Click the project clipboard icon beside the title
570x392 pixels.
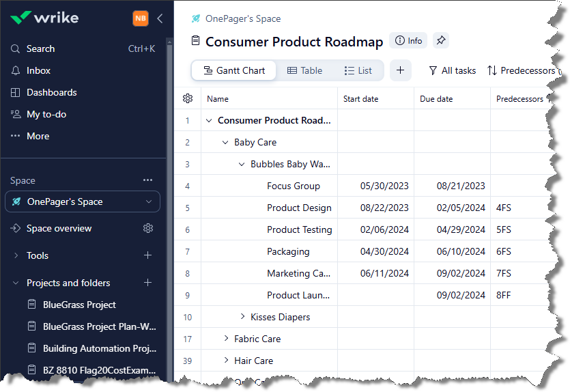pyautogui.click(x=195, y=41)
